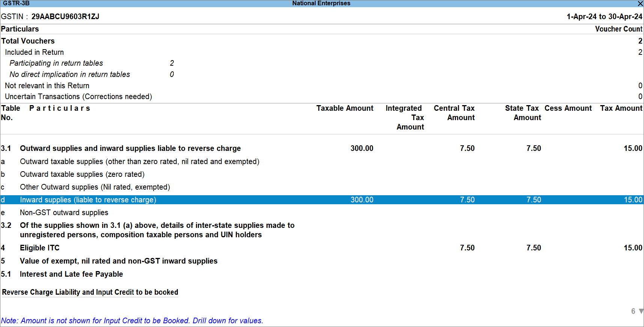Open the Eligible ITC row
This screenshot has width=644, height=327.
pyautogui.click(x=40, y=248)
